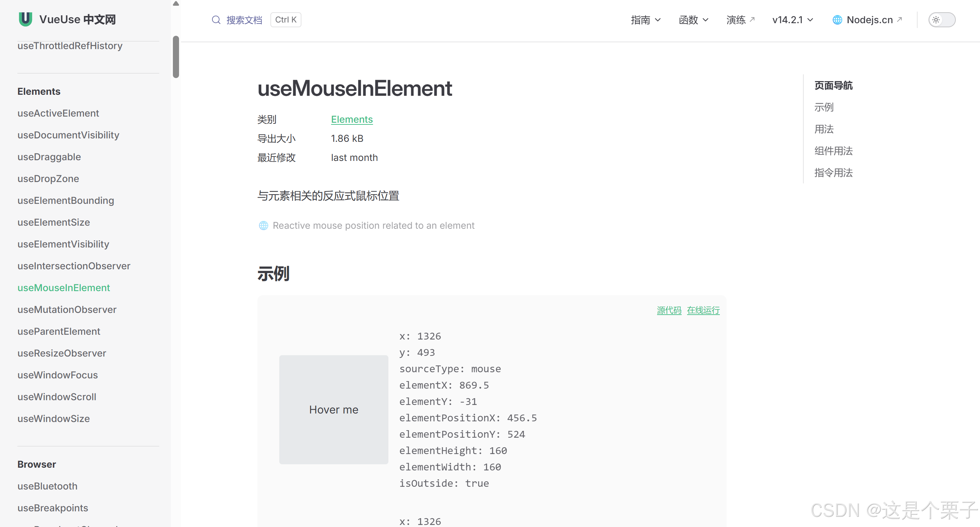Click the Elements category link
Viewport: 980px width, 527px height.
point(352,119)
